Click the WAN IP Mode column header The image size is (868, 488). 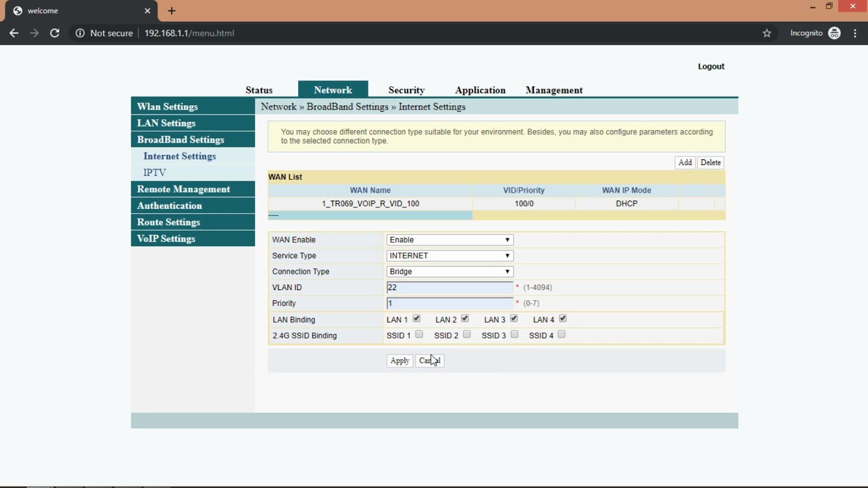[x=627, y=190]
